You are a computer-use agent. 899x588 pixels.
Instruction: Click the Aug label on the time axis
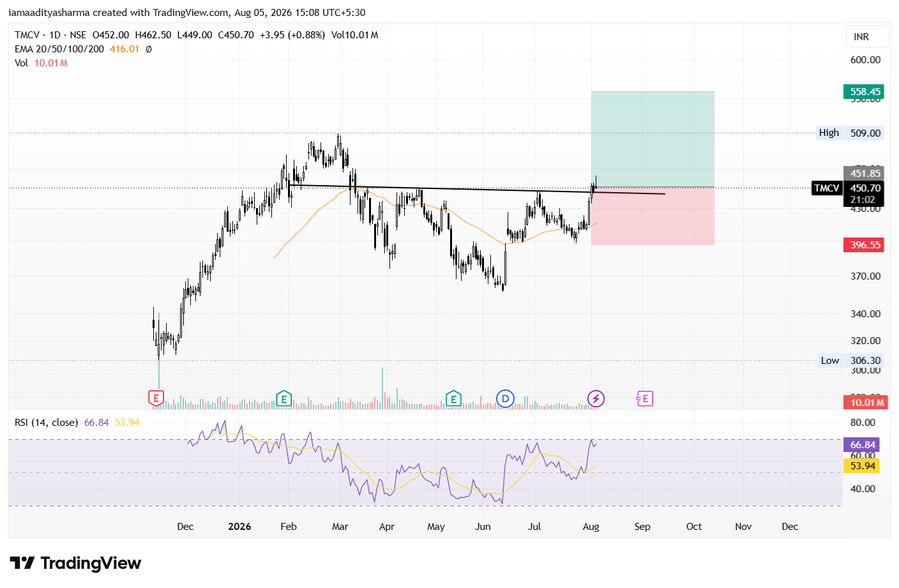click(x=591, y=527)
